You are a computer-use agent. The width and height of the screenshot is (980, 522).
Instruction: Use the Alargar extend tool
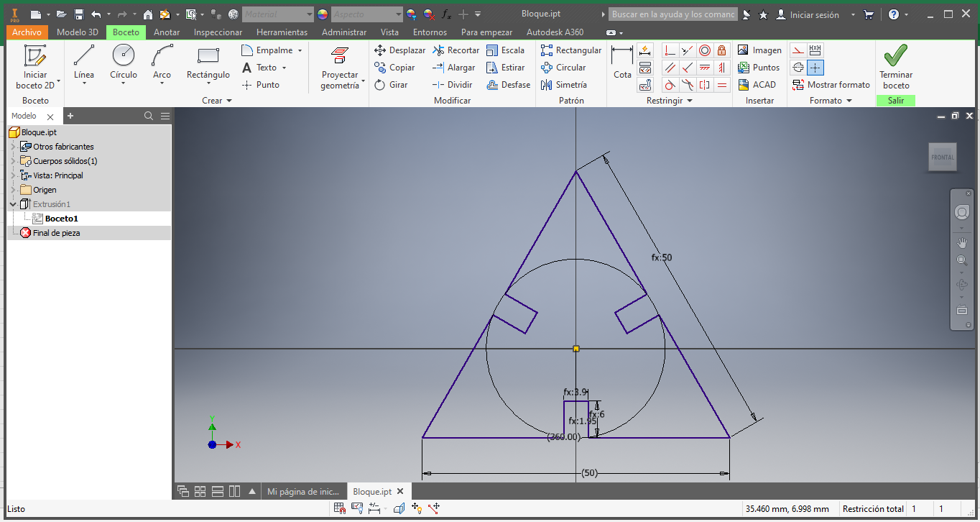[x=454, y=68]
